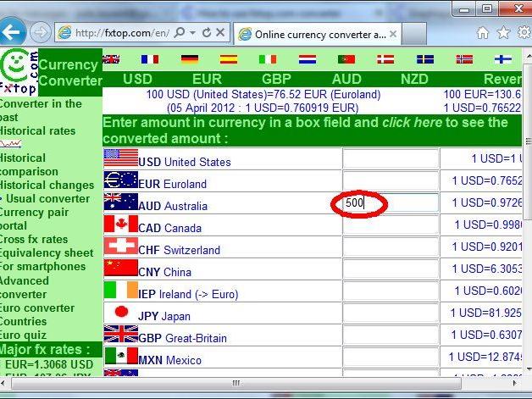Viewport: 532px width, 399px height.
Task: Open the address bar search dropdown arrow
Action: pyautogui.click(x=194, y=33)
